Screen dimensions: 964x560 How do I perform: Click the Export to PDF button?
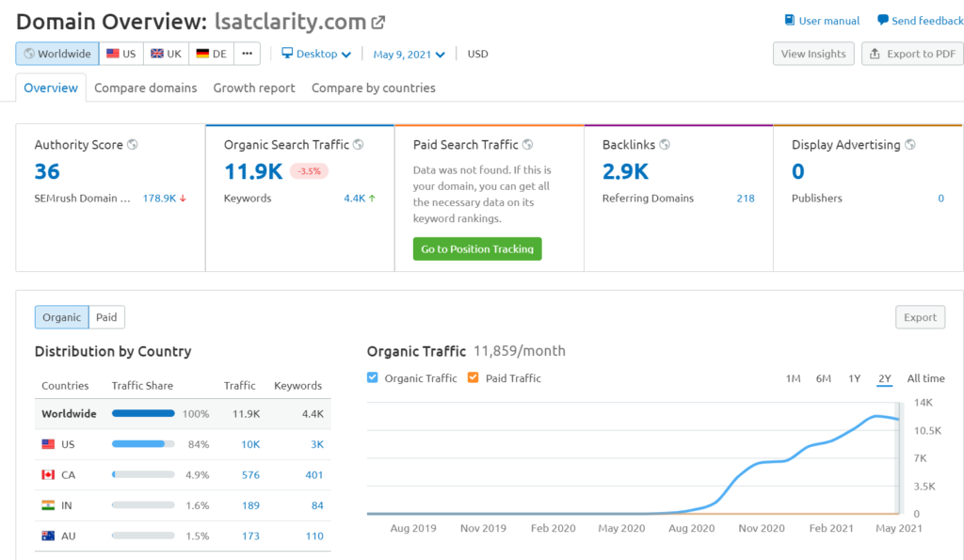912,54
